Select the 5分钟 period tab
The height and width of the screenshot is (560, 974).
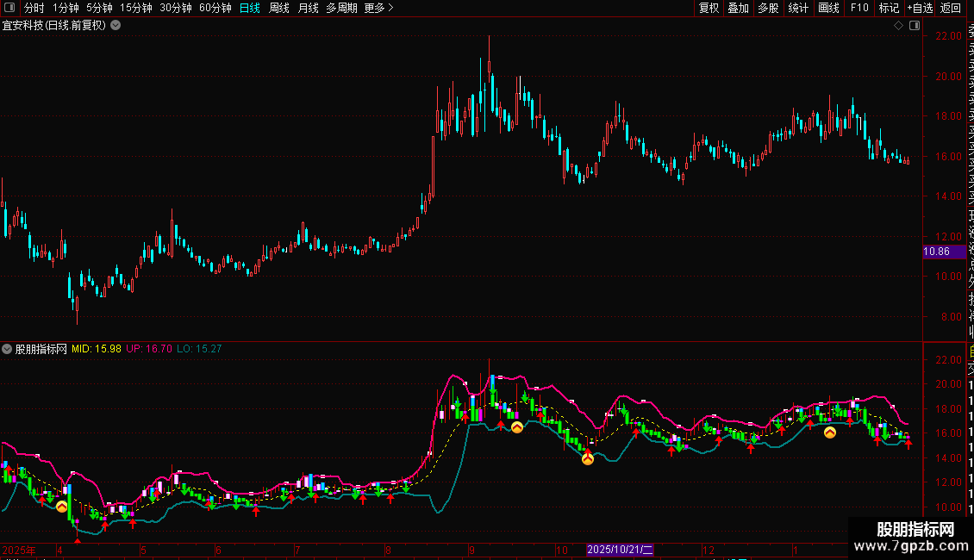click(x=99, y=8)
